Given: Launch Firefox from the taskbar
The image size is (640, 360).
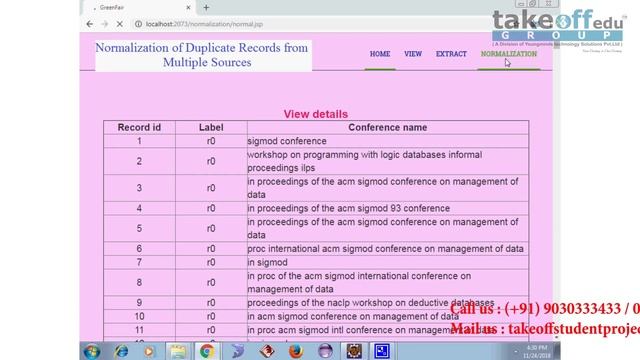Looking at the screenshot, I should click(296, 351).
